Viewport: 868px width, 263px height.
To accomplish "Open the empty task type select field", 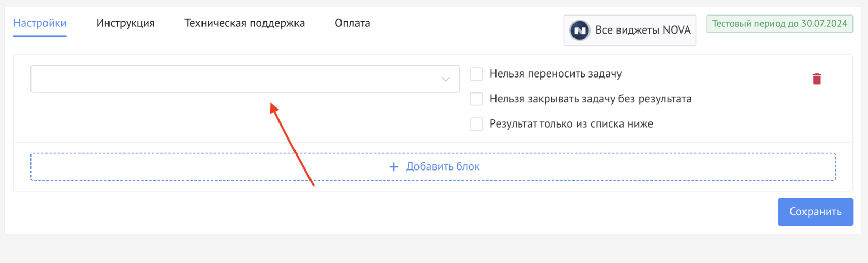I will click(x=233, y=79).
